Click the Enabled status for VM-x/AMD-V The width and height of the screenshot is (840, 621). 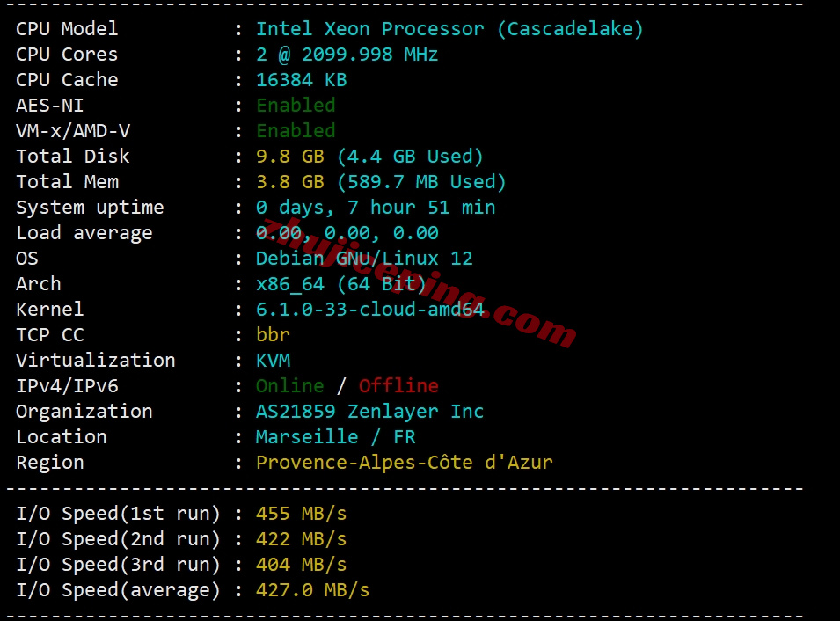point(296,131)
